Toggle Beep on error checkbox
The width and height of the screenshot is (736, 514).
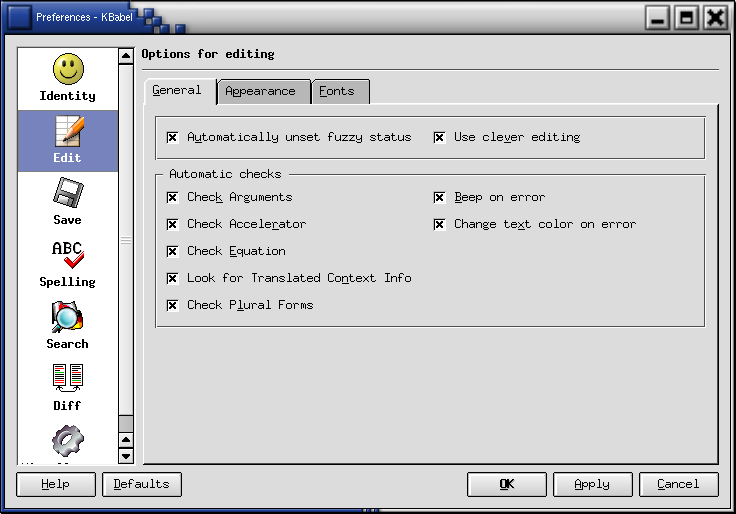(439, 197)
